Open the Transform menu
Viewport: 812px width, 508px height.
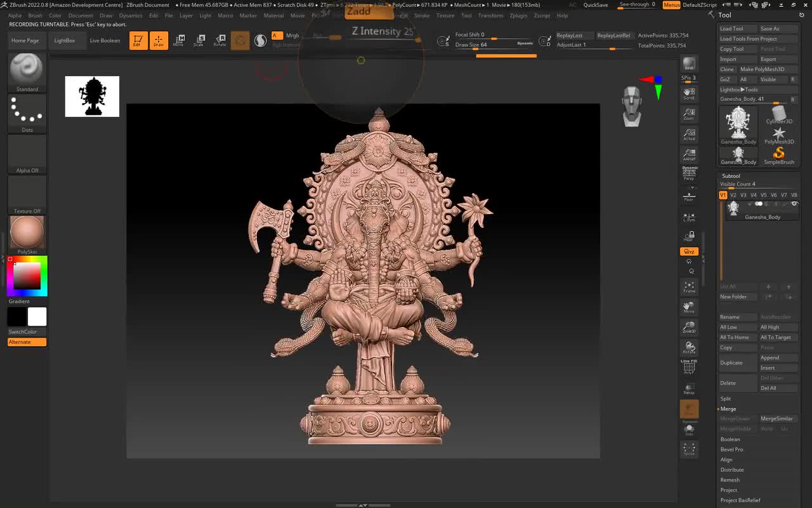pyautogui.click(x=490, y=15)
